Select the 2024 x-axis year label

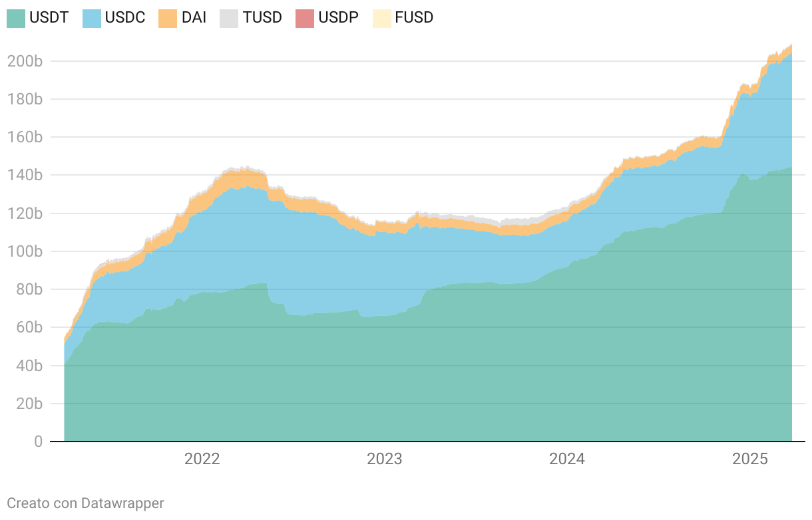click(x=567, y=459)
